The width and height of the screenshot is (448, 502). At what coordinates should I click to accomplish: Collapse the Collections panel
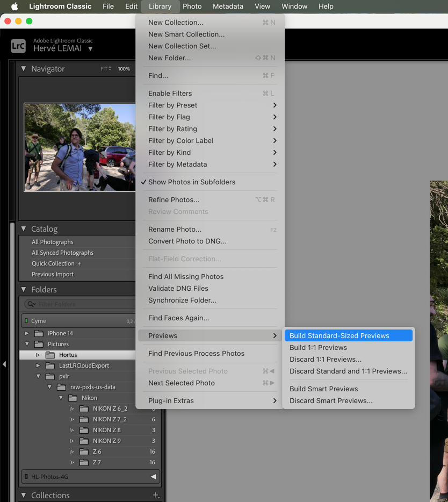click(x=23, y=495)
